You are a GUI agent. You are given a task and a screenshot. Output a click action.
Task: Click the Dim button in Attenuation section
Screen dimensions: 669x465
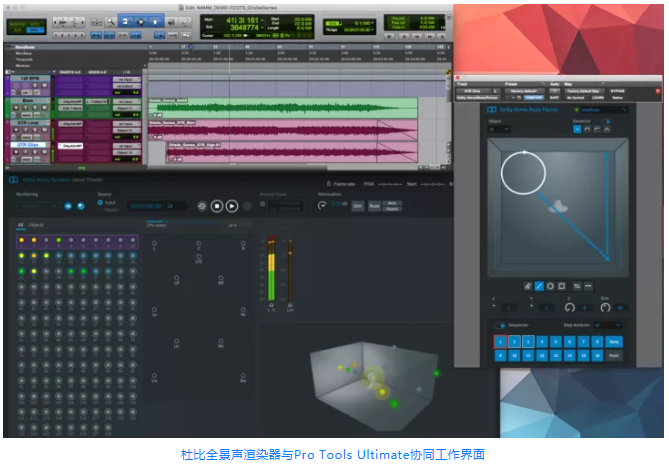(357, 206)
